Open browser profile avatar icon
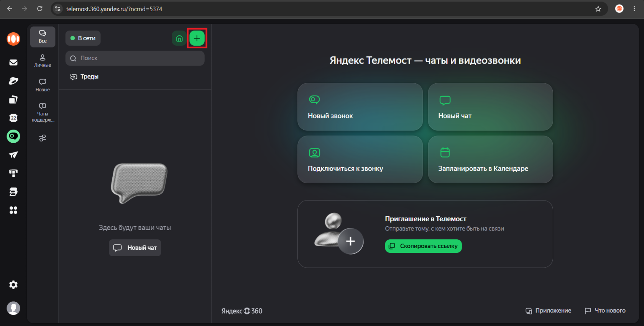The width and height of the screenshot is (644, 326). pos(619,9)
